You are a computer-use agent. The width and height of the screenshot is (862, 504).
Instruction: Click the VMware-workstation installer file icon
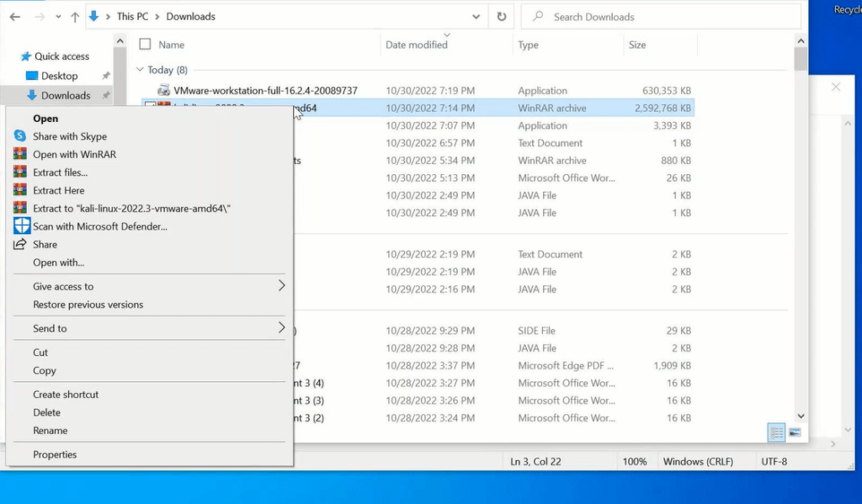[163, 90]
